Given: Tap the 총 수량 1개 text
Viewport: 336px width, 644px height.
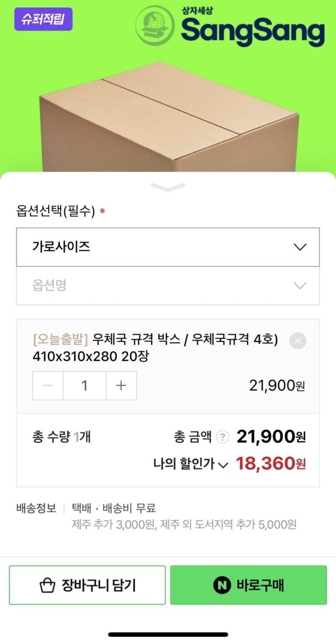Looking at the screenshot, I should (61, 437).
